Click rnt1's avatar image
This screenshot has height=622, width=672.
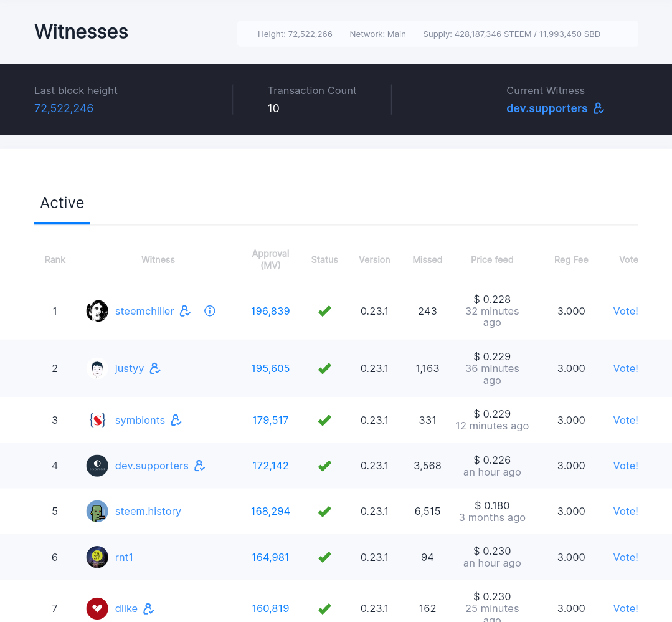[97, 557]
